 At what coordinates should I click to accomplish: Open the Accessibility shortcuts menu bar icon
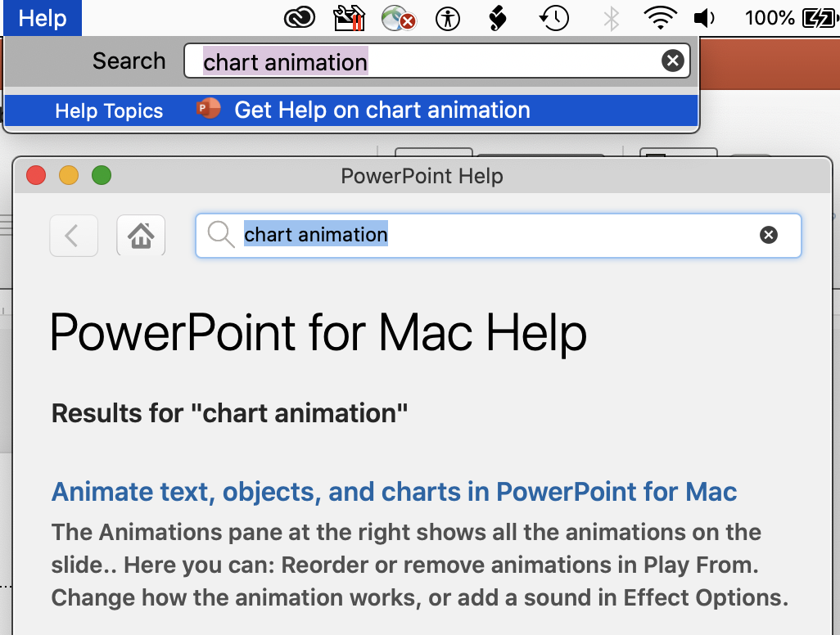coord(448,18)
